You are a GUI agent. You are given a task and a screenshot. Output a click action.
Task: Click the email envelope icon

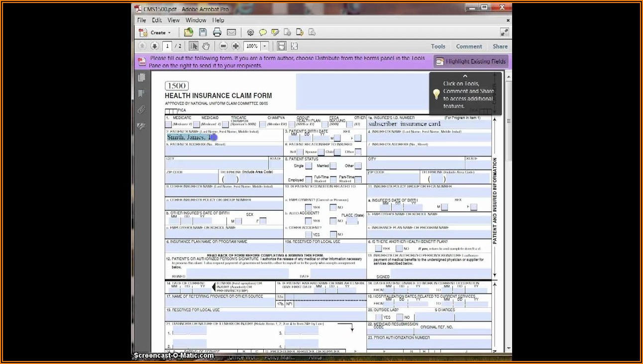(x=231, y=32)
